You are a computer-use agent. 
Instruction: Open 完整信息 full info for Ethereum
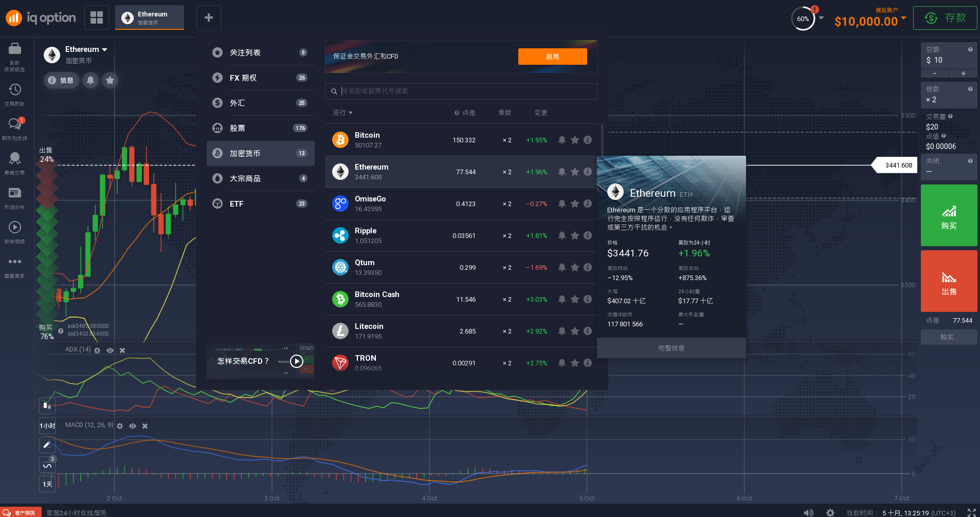coord(671,348)
